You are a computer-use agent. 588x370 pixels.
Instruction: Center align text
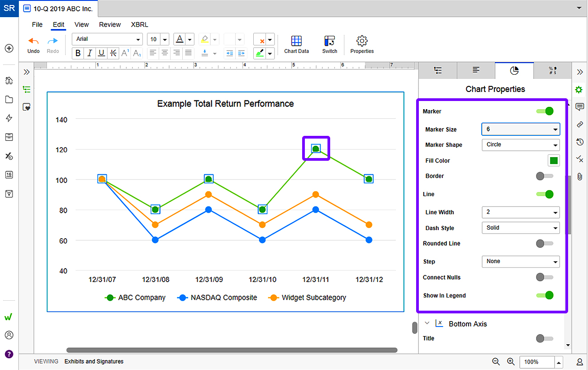coord(165,53)
